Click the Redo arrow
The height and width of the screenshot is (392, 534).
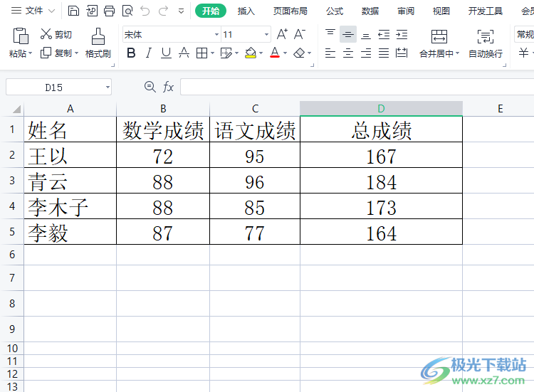(x=164, y=11)
